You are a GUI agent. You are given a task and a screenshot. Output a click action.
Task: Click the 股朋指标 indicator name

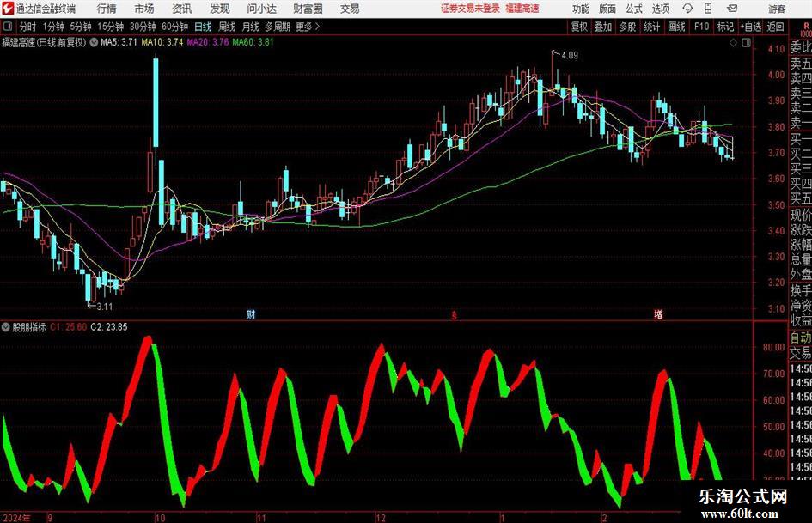pyautogui.click(x=29, y=327)
